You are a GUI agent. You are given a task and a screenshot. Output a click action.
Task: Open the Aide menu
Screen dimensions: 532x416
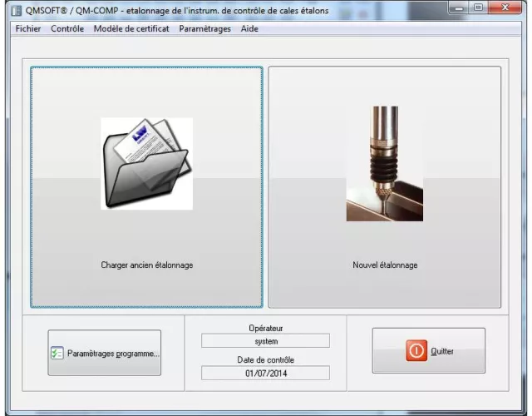point(249,29)
